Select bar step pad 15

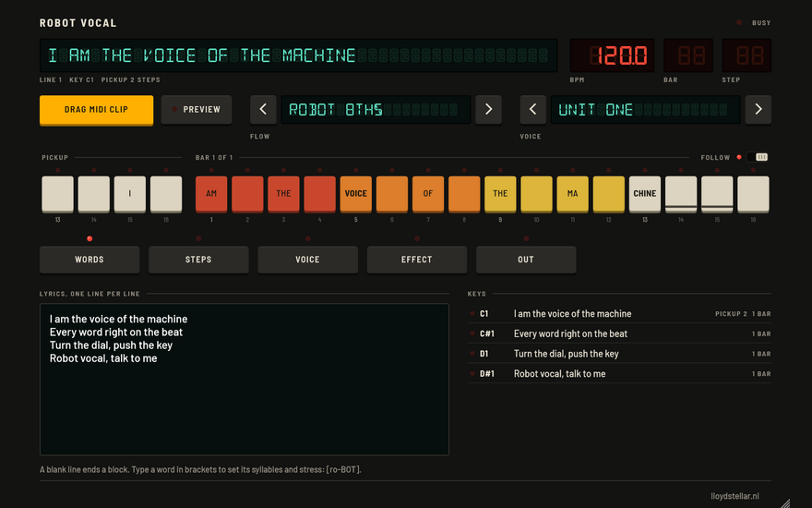(717, 194)
